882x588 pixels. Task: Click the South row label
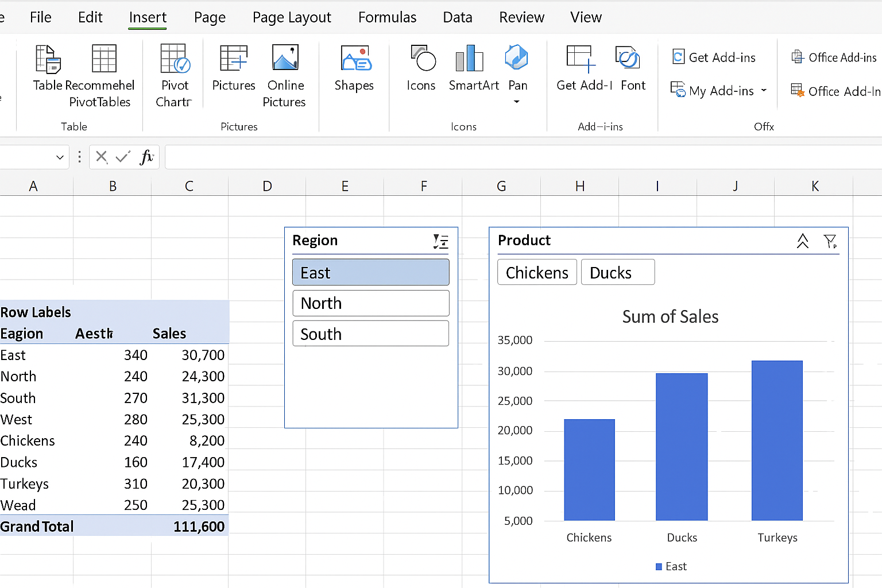(18, 398)
